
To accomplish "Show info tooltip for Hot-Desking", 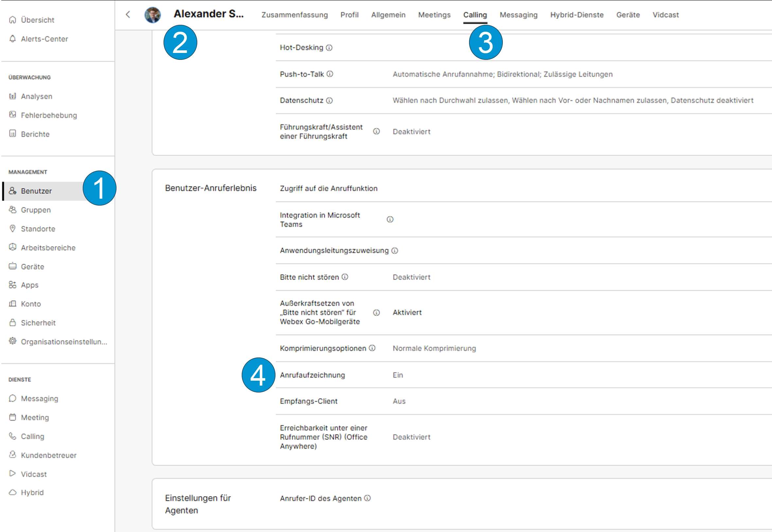I will click(x=329, y=48).
